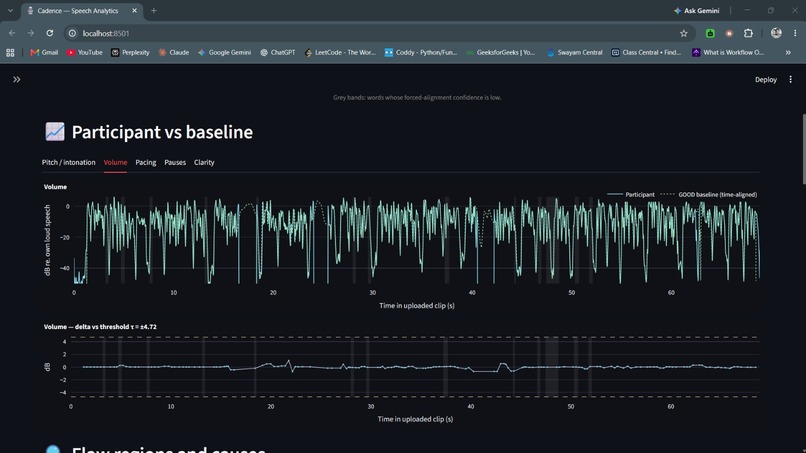Open a new browser tab
This screenshot has height=453, width=806.
pyautogui.click(x=154, y=11)
